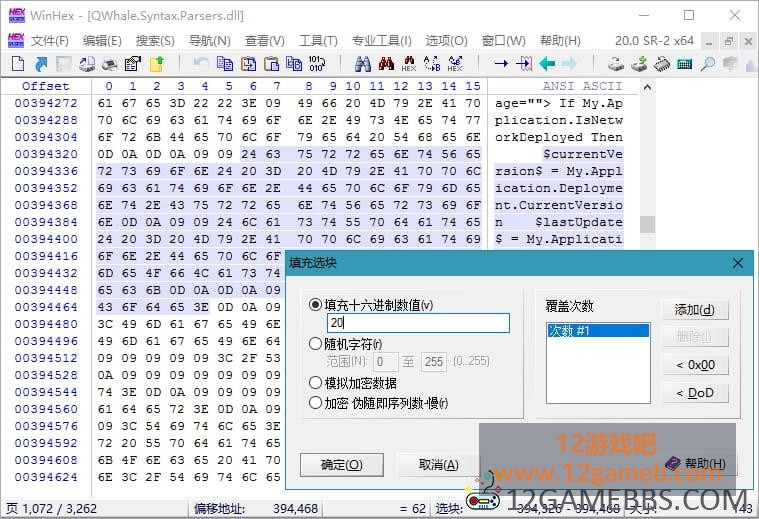Click the Replace hex values icon
This screenshot has width=759, height=519.
(455, 64)
